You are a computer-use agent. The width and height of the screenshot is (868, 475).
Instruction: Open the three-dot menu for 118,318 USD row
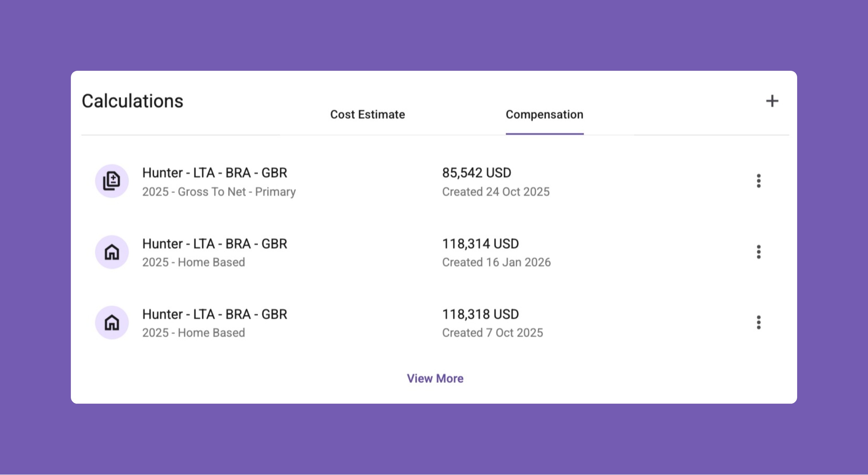(758, 322)
